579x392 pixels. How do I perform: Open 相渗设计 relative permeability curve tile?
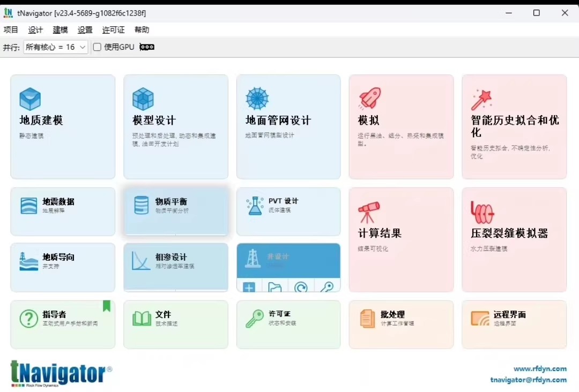176,267
